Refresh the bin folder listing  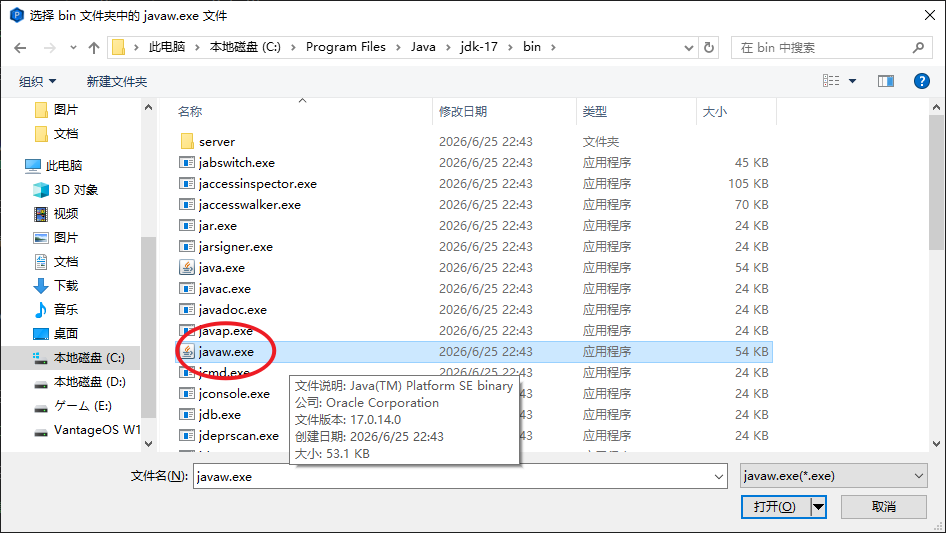[710, 47]
